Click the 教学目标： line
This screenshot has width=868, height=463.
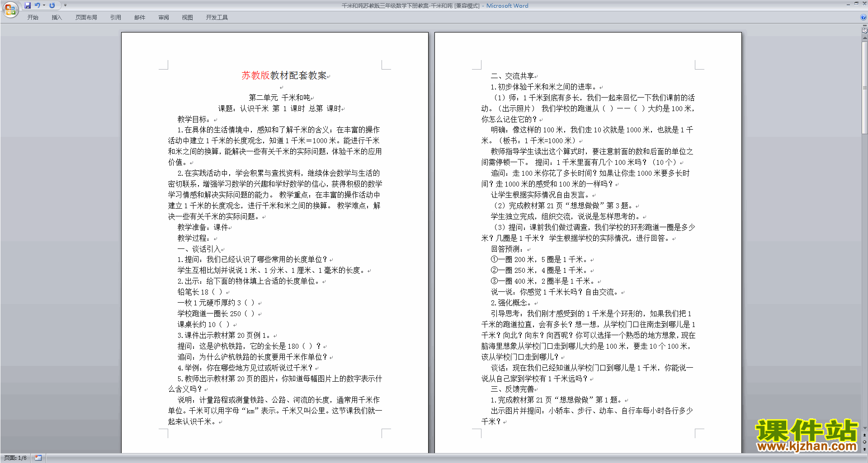pyautogui.click(x=193, y=119)
